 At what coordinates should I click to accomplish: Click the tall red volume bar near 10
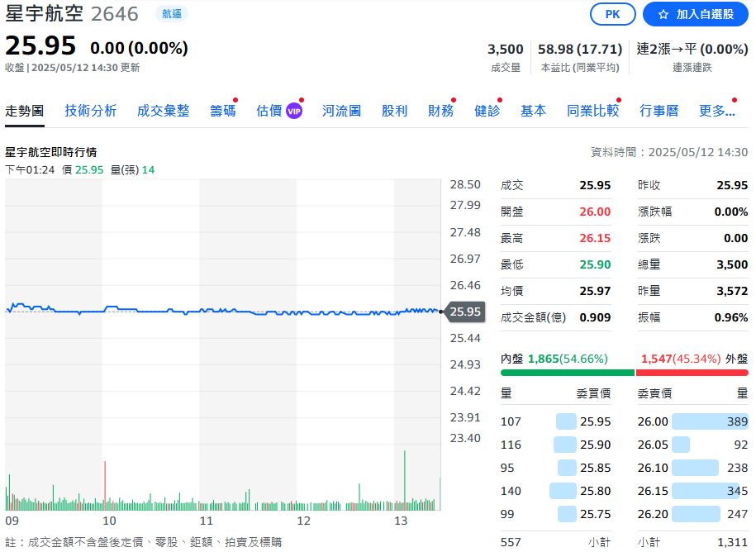(x=105, y=485)
